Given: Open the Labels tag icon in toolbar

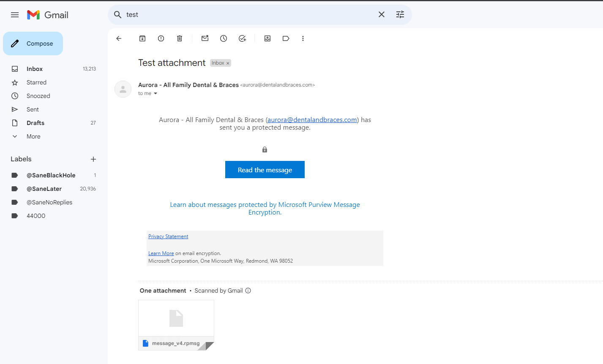Looking at the screenshot, I should pos(286,38).
